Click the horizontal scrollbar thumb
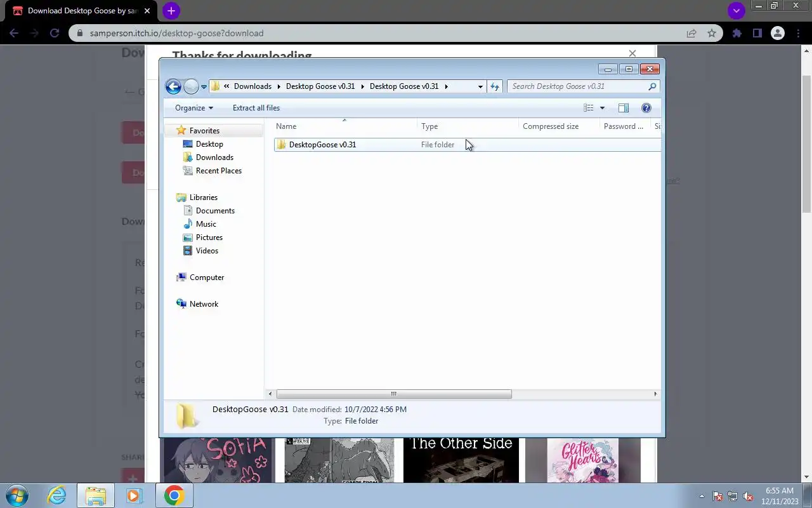The image size is (812, 508). (394, 394)
